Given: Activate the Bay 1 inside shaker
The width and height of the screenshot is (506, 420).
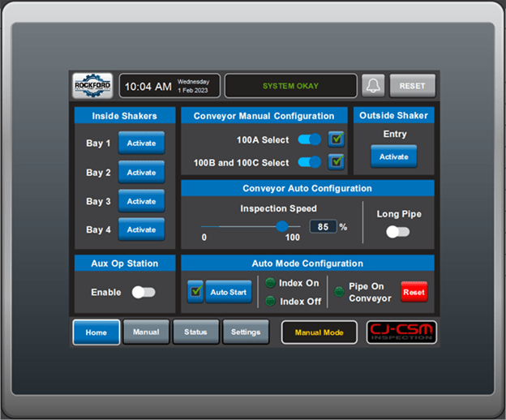Looking at the screenshot, I should pos(141,143).
